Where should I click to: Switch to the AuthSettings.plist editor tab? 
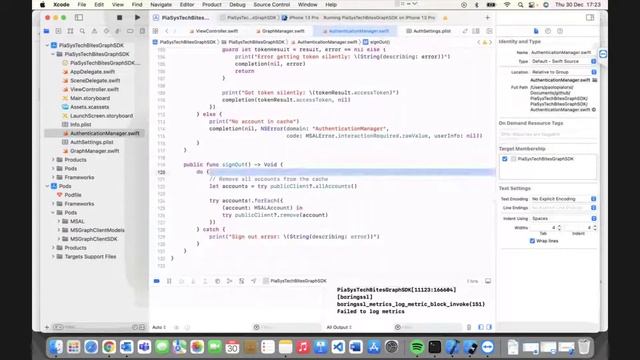click(x=429, y=31)
